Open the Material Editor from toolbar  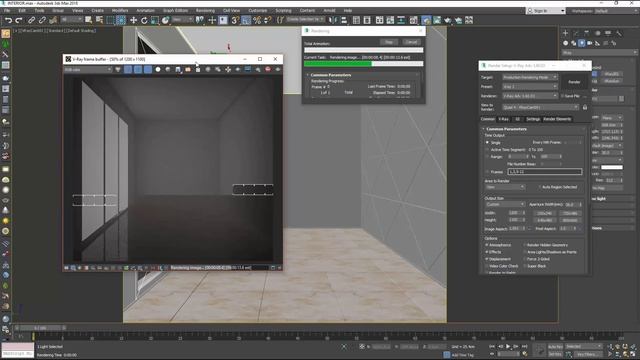pos(413,20)
